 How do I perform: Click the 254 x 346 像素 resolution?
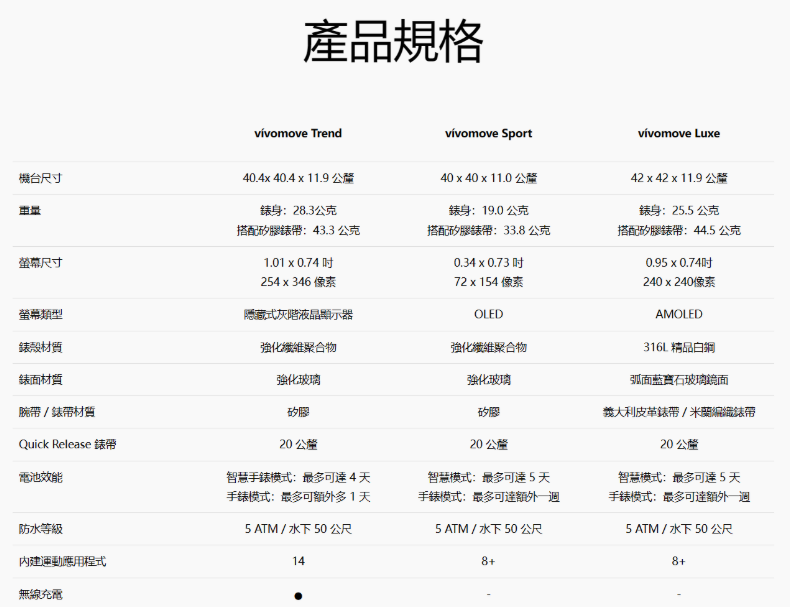298,282
